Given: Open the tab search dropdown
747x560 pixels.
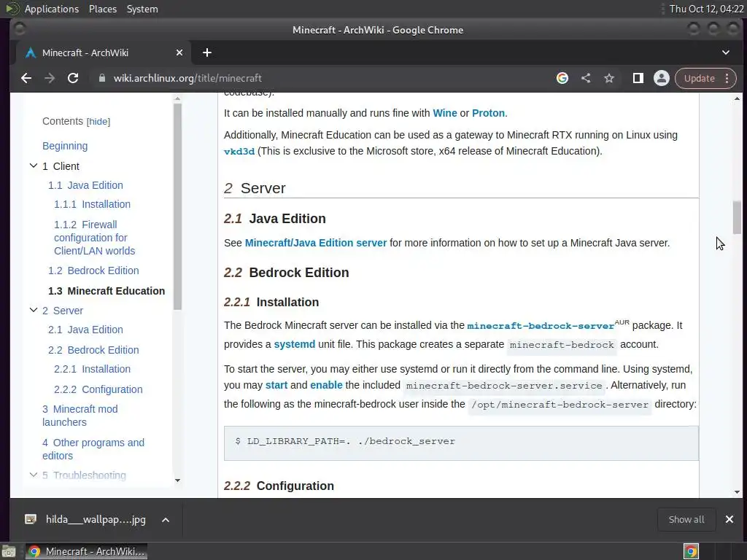Looking at the screenshot, I should coord(726,52).
